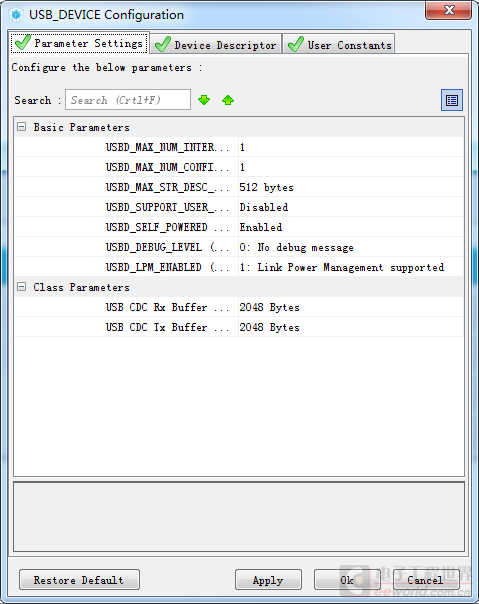The height and width of the screenshot is (604, 479).
Task: Click the Cancel button
Action: pos(426,580)
